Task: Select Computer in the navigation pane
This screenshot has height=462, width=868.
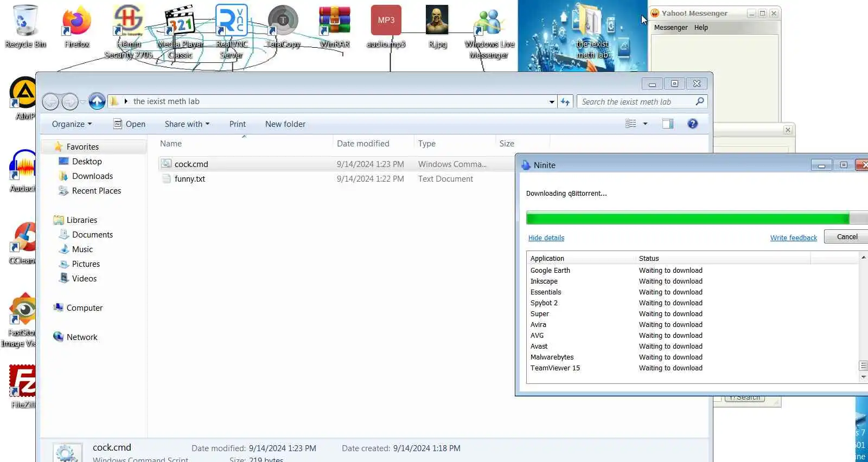Action: tap(84, 307)
